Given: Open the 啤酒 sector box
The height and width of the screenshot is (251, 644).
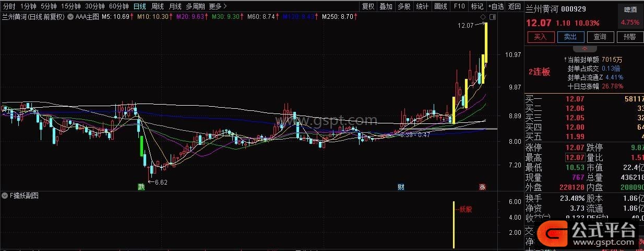Looking at the screenshot, I should [x=630, y=16].
